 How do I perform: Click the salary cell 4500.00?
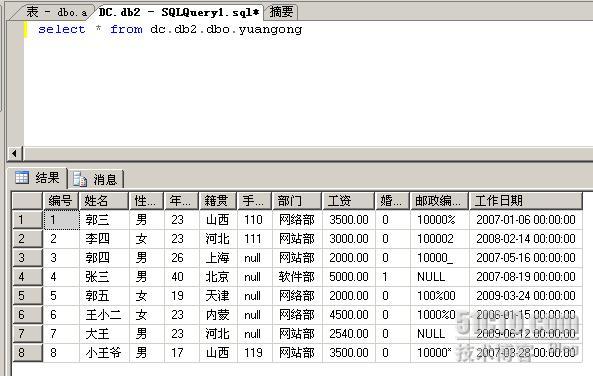(349, 315)
